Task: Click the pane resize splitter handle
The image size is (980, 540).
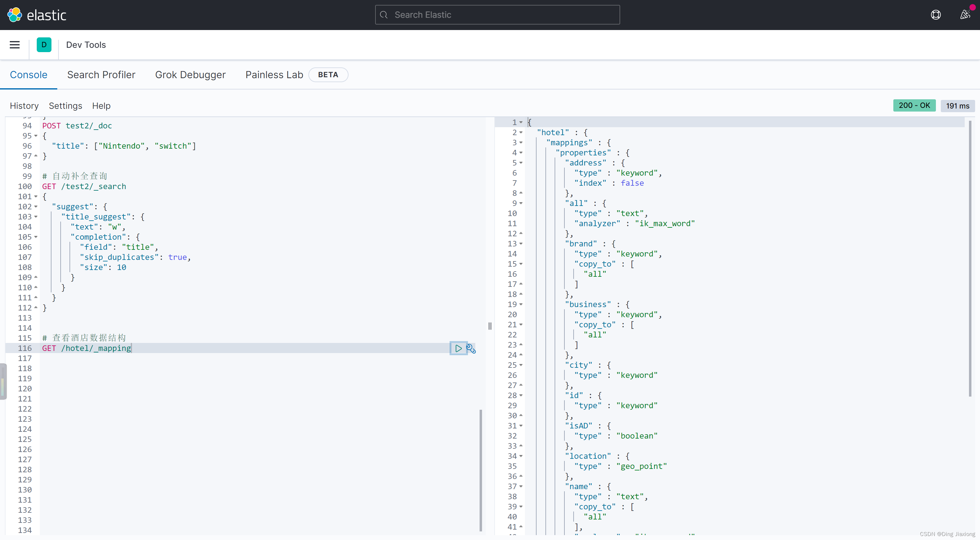Action: 490,326
